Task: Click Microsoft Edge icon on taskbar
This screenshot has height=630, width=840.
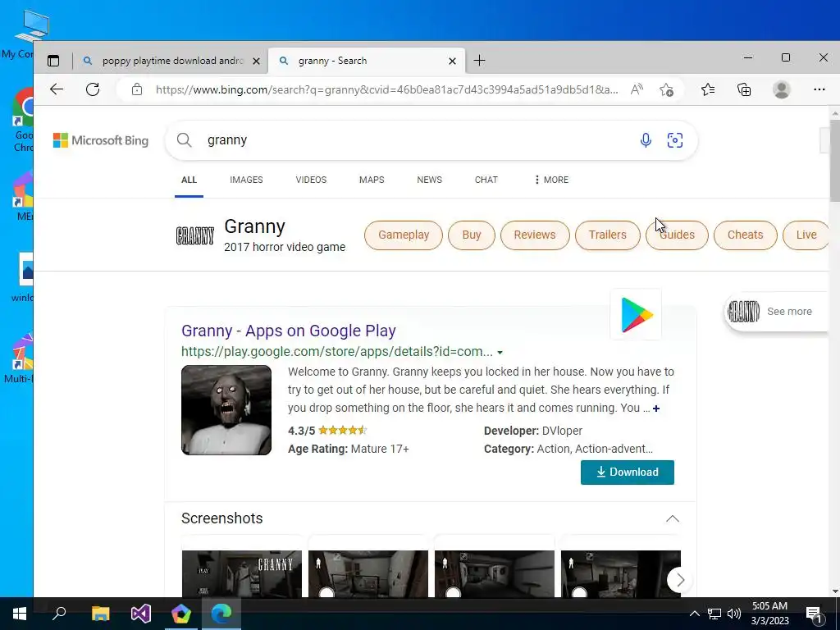Action: point(221,614)
